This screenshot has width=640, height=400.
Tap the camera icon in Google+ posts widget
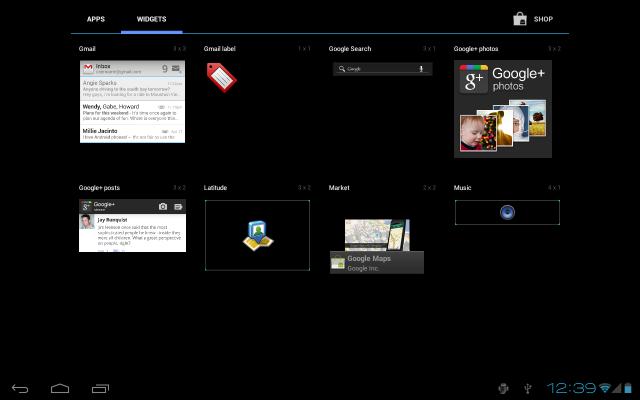(163, 206)
